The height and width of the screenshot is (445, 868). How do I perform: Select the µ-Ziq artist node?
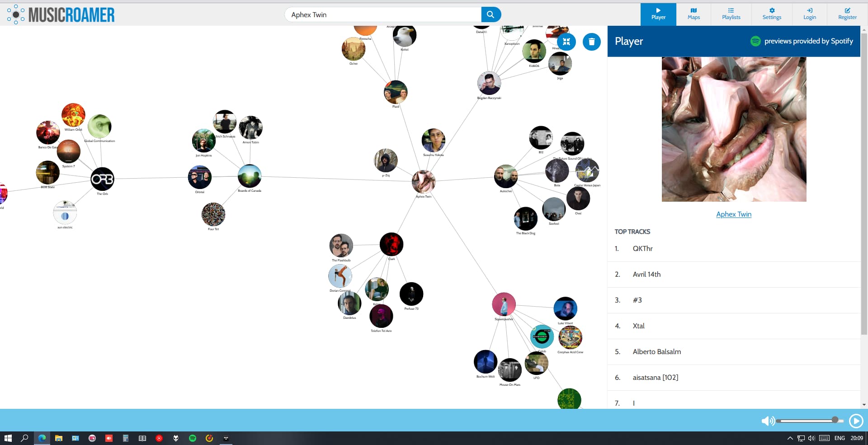coord(386,161)
